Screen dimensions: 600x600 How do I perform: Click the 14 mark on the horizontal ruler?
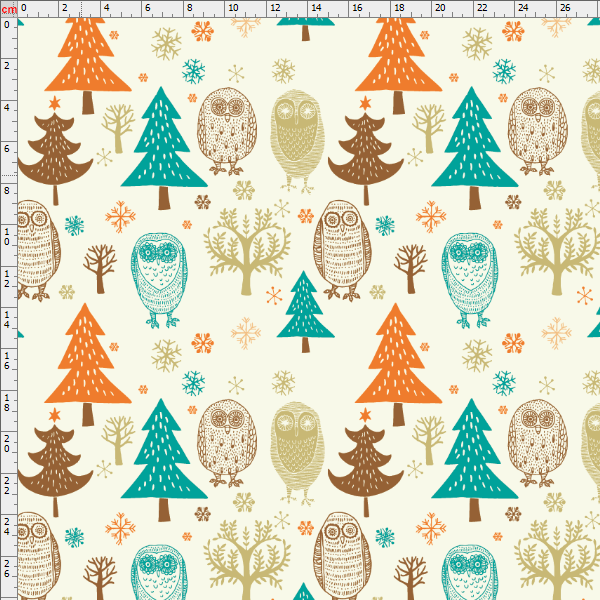[x=316, y=7]
